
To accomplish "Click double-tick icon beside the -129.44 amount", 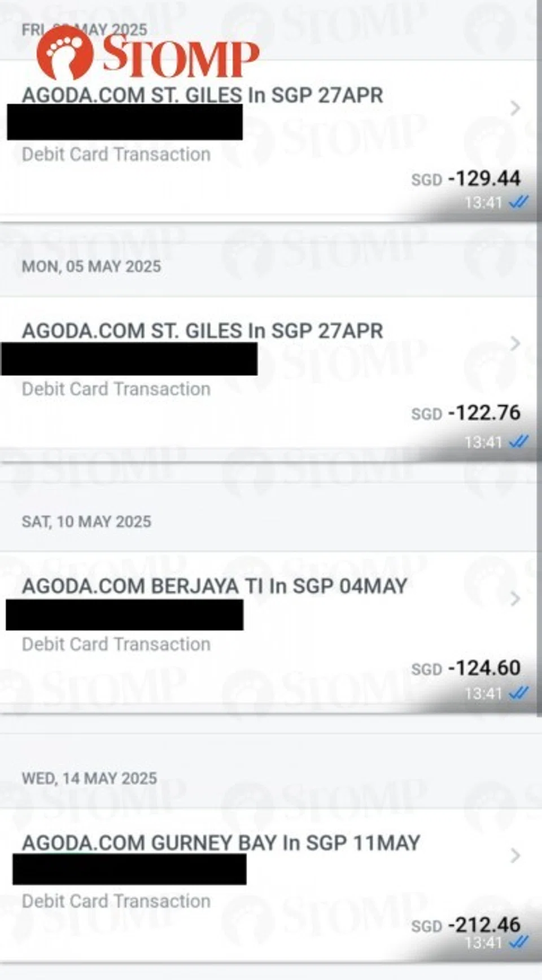I will [518, 202].
